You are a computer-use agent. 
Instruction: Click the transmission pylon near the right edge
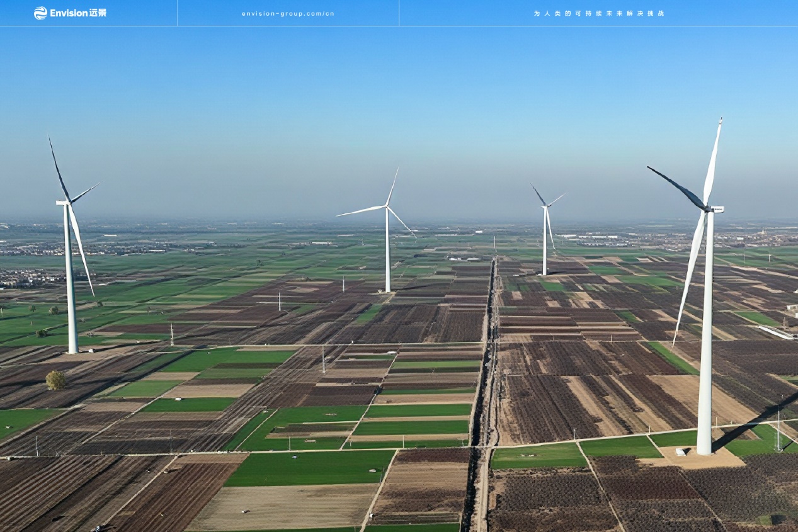(x=778, y=431)
